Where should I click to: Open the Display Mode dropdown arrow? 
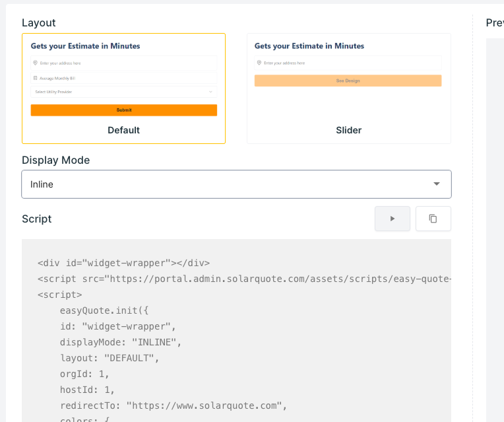coord(436,184)
